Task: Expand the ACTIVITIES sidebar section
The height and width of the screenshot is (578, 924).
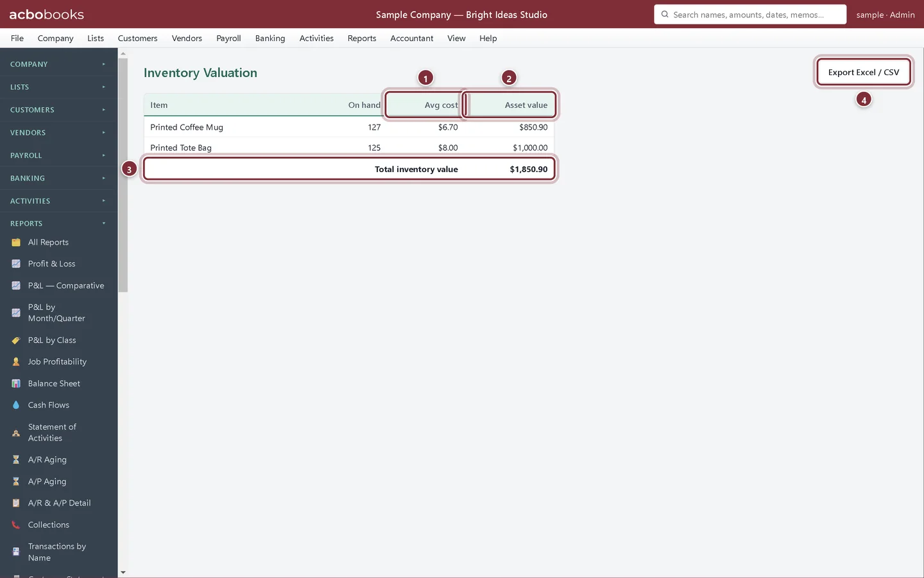Action: click(x=58, y=201)
